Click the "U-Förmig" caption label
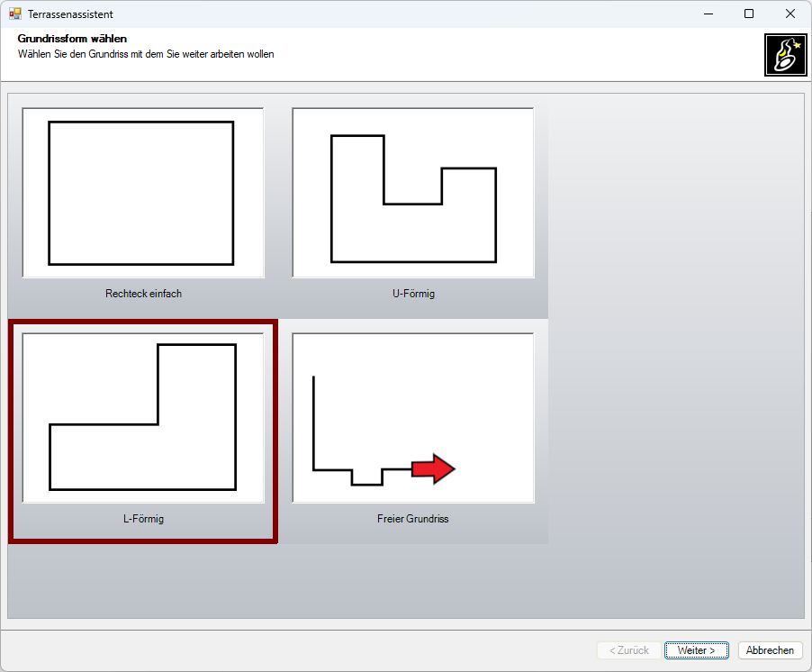The image size is (812, 672). point(413,294)
